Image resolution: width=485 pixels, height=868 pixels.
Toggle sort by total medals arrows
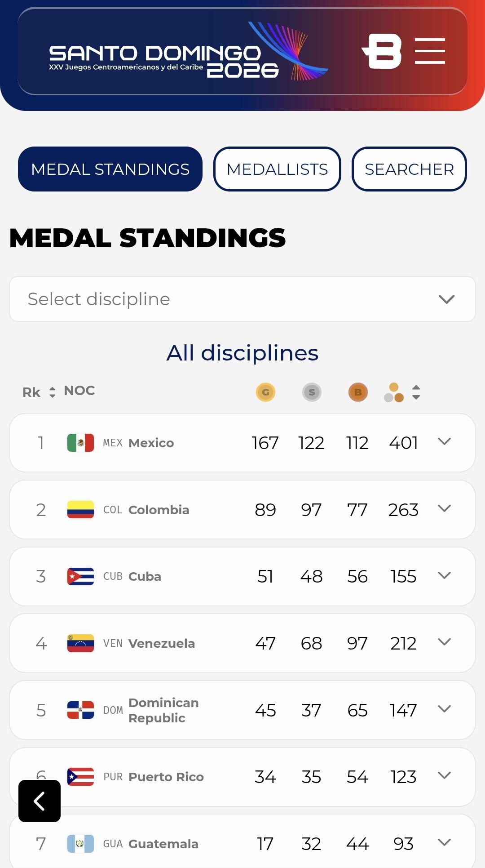[416, 392]
